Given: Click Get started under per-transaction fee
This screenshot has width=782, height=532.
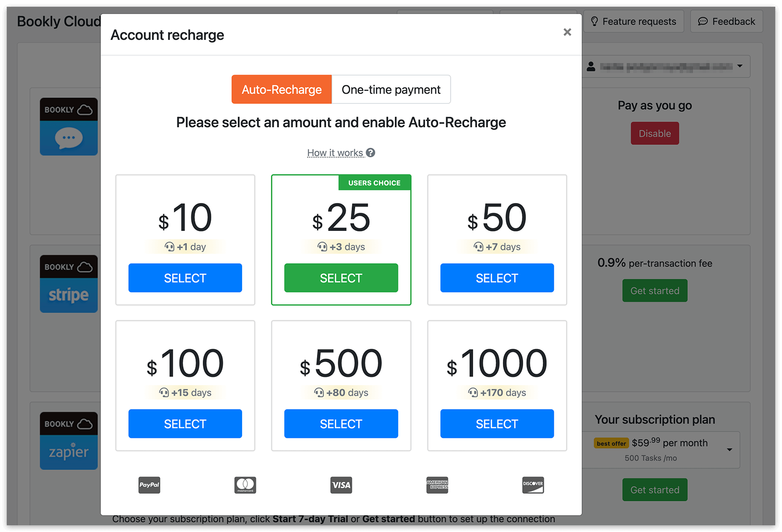Looking at the screenshot, I should (655, 290).
